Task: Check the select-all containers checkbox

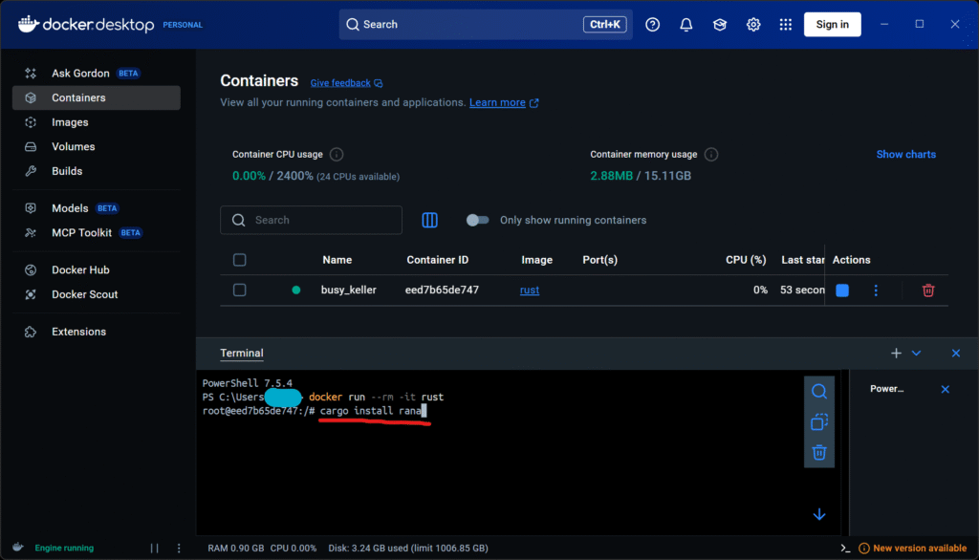Action: coord(240,260)
